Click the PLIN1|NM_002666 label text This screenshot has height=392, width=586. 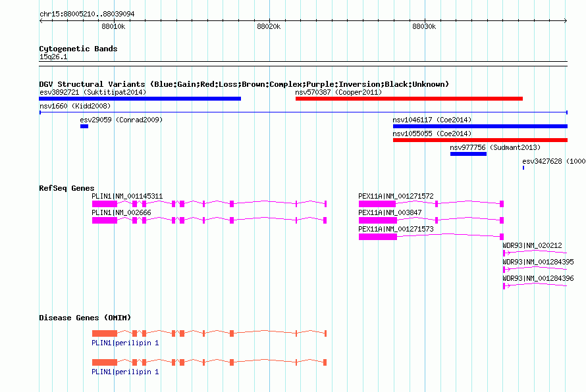pos(121,212)
